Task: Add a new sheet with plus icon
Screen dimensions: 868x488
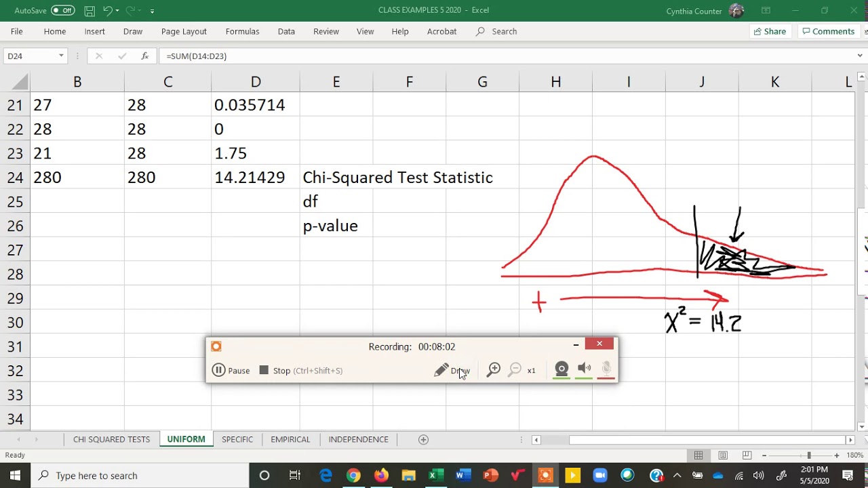Action: pos(423,439)
